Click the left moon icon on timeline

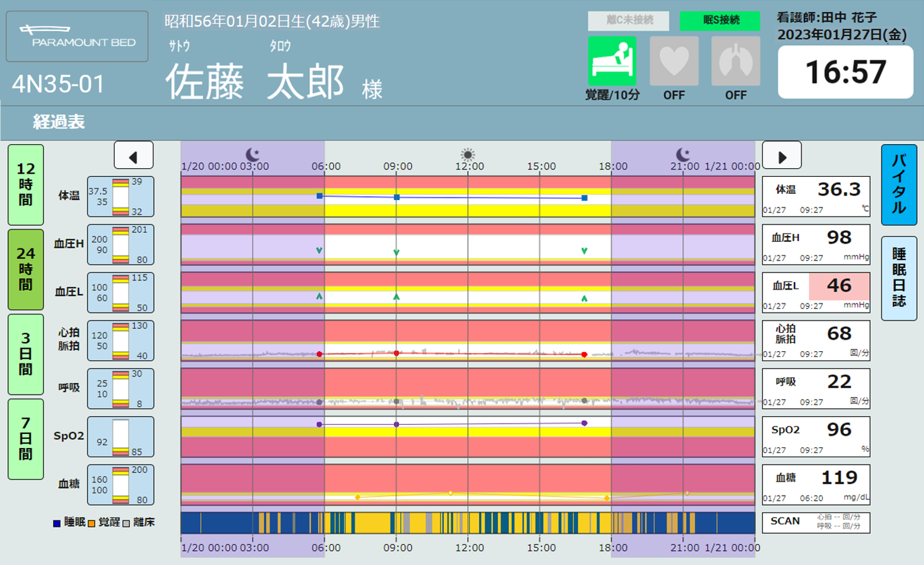[252, 155]
